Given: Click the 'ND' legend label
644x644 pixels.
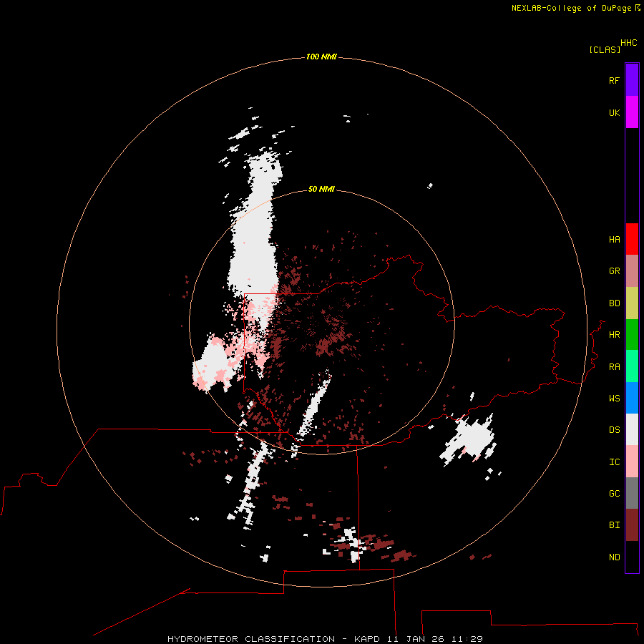Looking at the screenshot, I should [614, 557].
